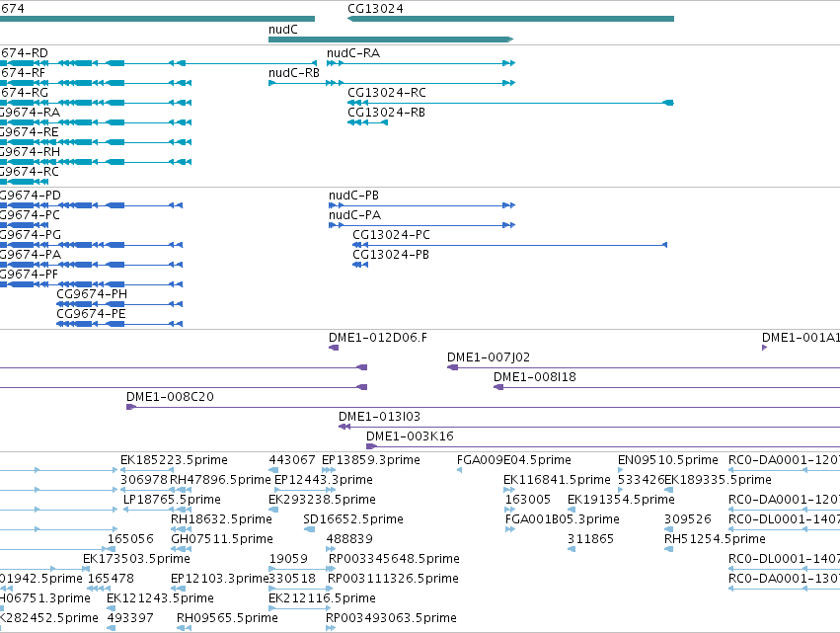
Task: Click the EK116841.5prime EST label
Action: point(557,480)
